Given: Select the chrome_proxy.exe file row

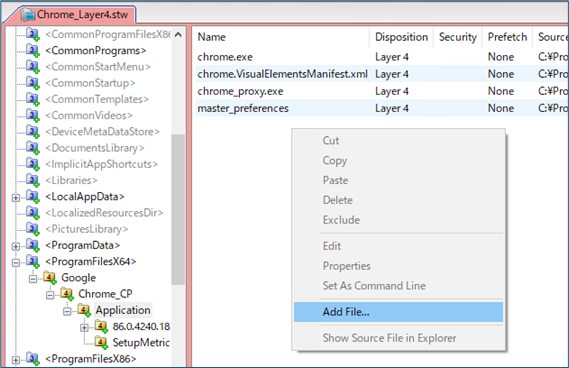Looking at the screenshot, I should [382, 91].
